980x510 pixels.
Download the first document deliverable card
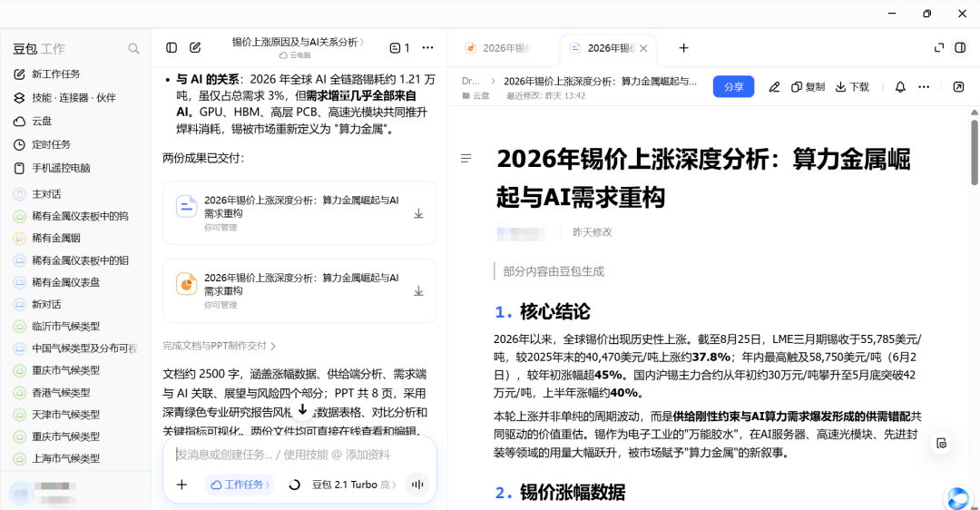[418, 214]
